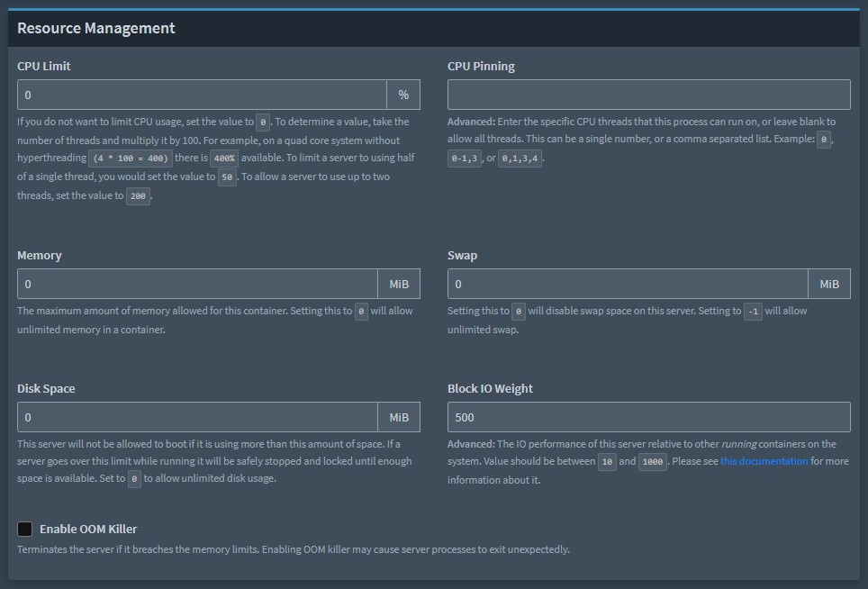The image size is (868, 589).
Task: Click the '1000' code tag under Block IO
Action: click(653, 462)
